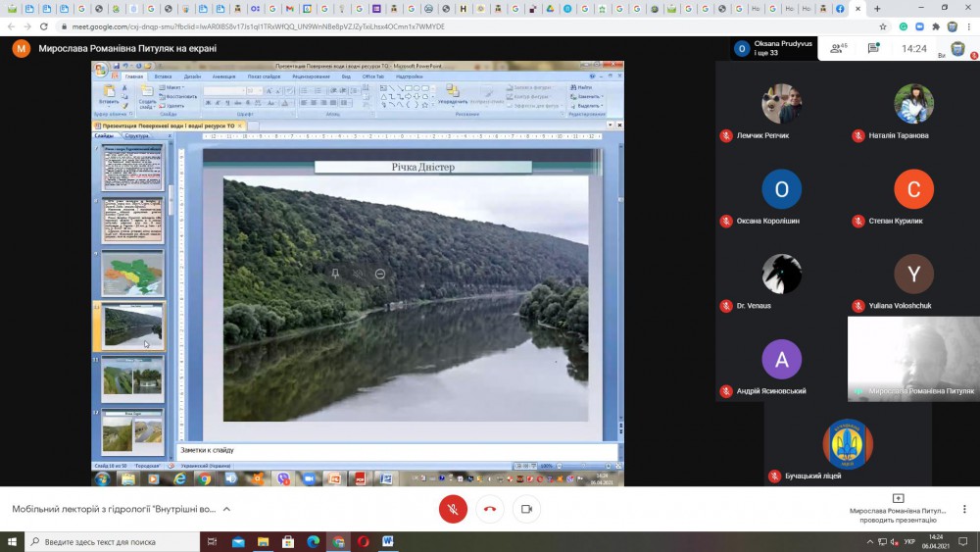Select the river slide thumbnail in pane
The height and width of the screenshot is (552, 980).
(132, 326)
